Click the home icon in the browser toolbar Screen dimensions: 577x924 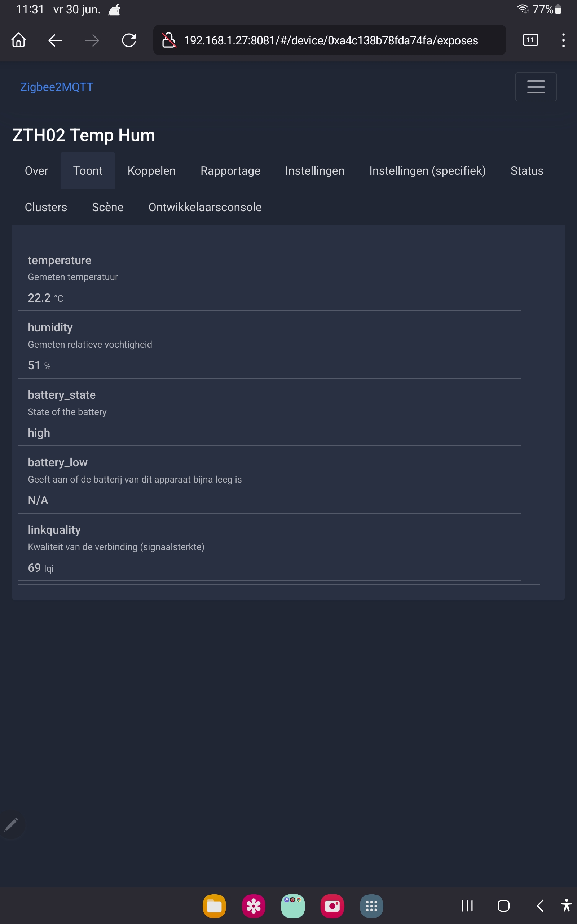[18, 40]
